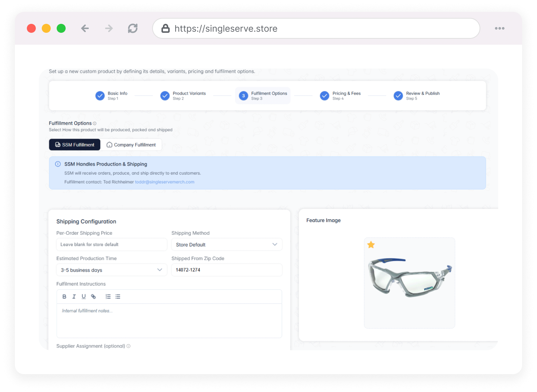Screen dimensions: 537x392
Task: Click the info icon beside Fulfillment Options
Action: (95, 123)
